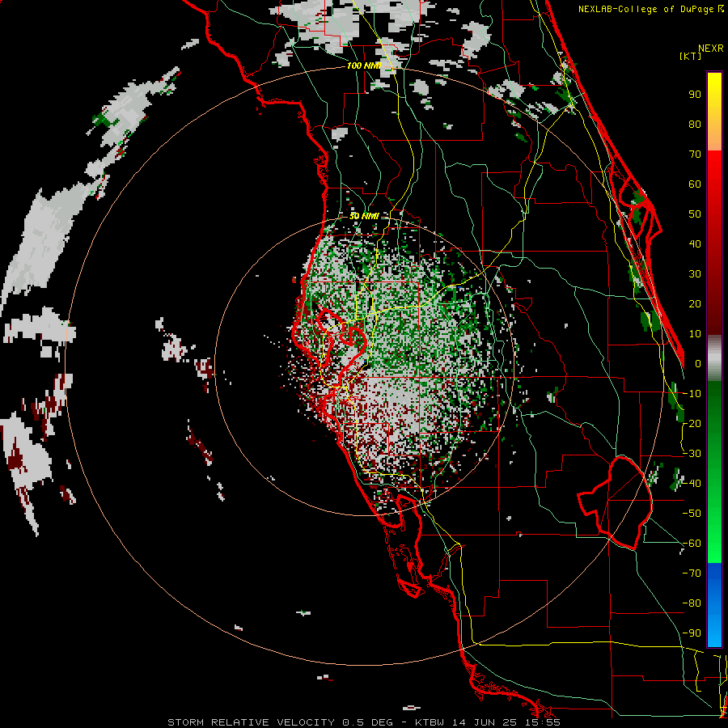This screenshot has height=728, width=728.
Task: Click the [KT] units label
Action: (x=691, y=56)
